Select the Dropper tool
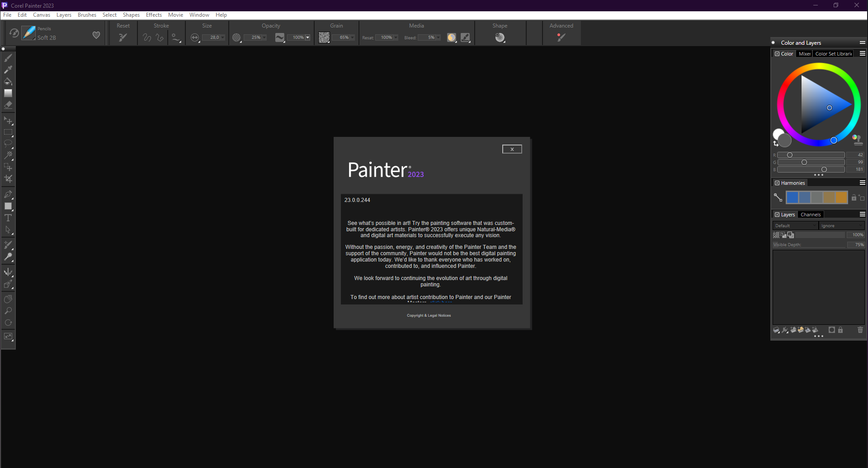The width and height of the screenshot is (868, 468). tap(8, 70)
